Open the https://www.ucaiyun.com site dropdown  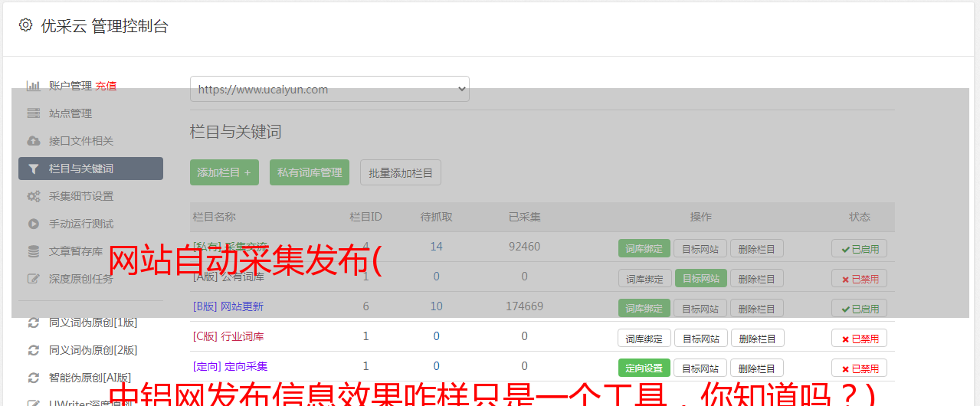(x=329, y=89)
